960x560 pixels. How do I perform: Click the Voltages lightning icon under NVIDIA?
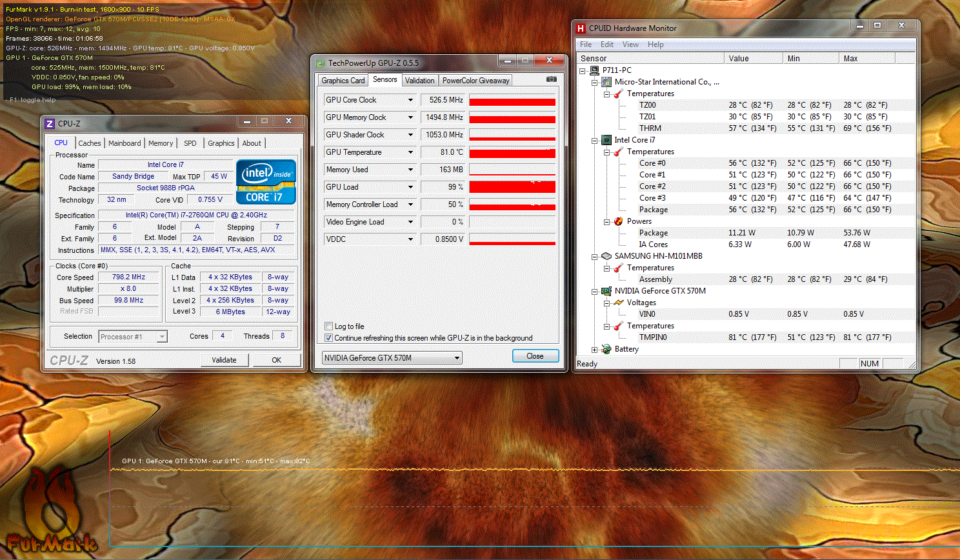pyautogui.click(x=619, y=303)
